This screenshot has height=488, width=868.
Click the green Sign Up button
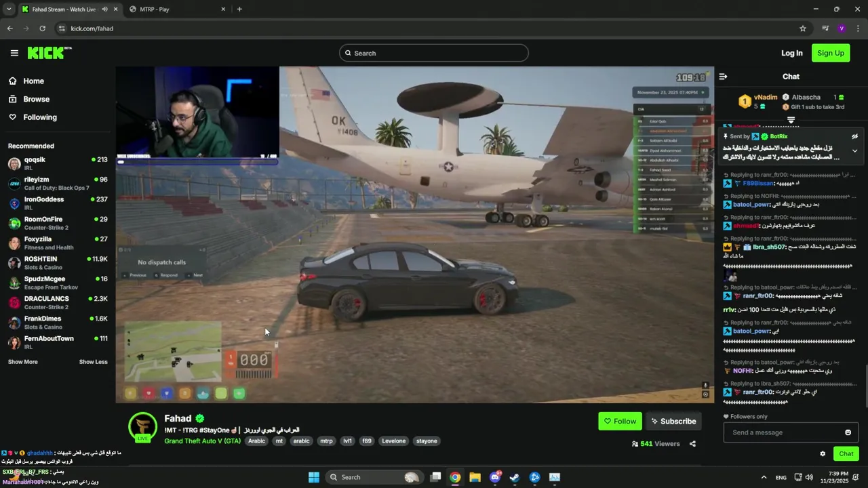click(831, 53)
